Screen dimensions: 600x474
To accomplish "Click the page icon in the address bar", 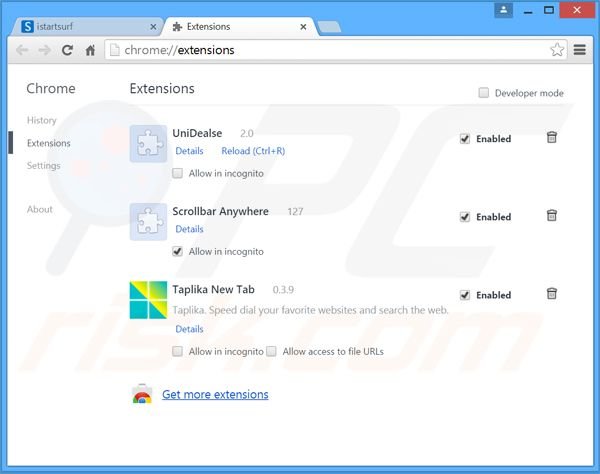I will tap(114, 50).
